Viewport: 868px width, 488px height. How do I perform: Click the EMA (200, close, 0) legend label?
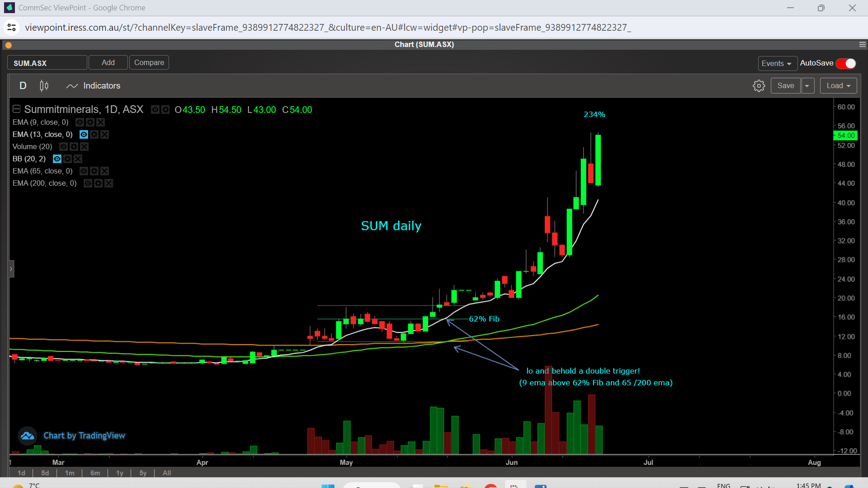(x=44, y=183)
